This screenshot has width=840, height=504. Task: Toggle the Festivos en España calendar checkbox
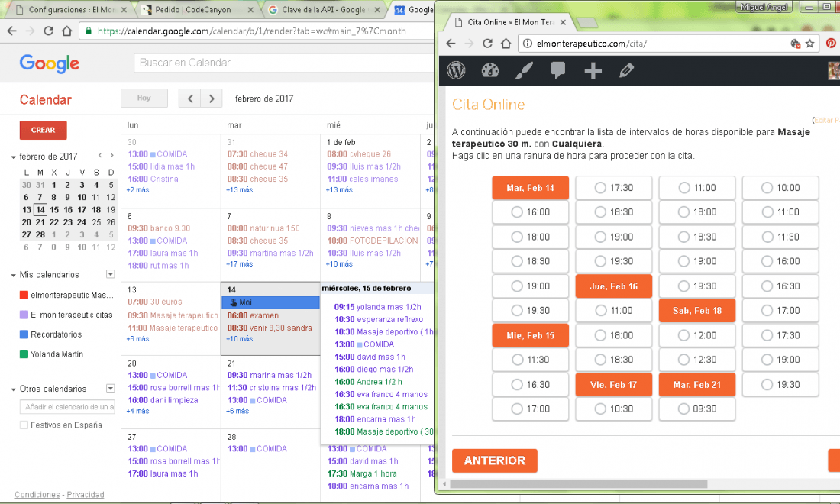coord(24,425)
